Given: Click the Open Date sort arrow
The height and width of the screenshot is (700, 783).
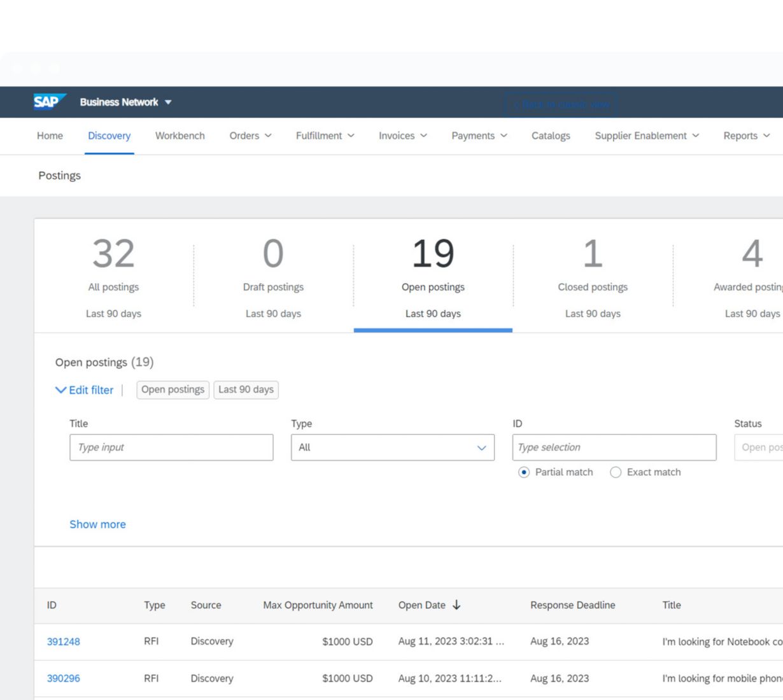Looking at the screenshot, I should 456,605.
